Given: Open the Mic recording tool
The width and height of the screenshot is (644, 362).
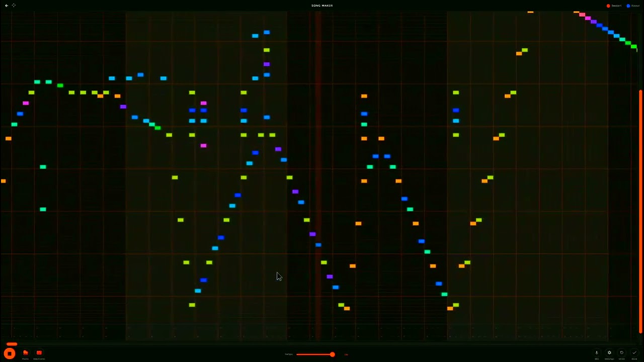Looking at the screenshot, I should tap(597, 353).
